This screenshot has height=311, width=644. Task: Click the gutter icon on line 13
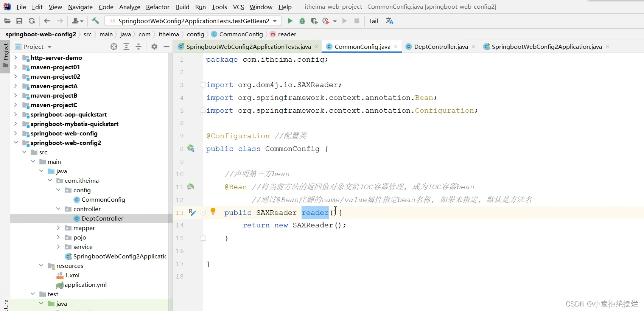(x=192, y=212)
